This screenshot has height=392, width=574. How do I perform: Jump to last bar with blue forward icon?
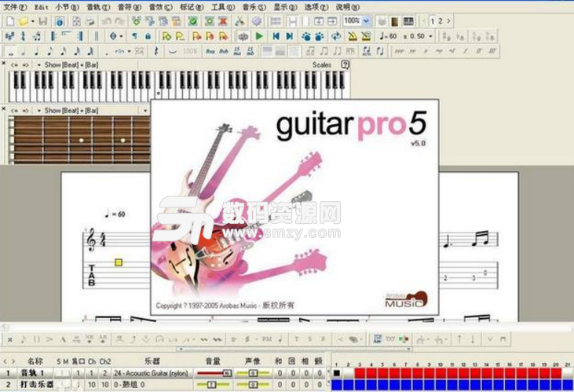click(x=289, y=36)
